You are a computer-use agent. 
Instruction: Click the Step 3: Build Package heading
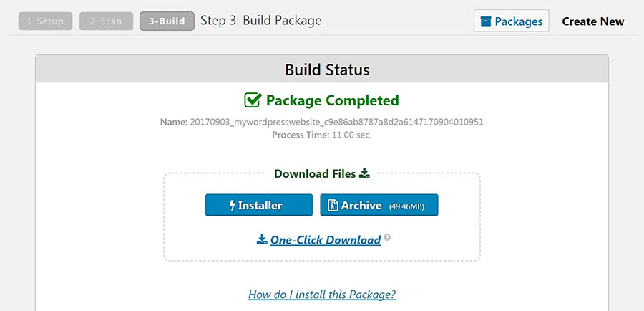click(x=260, y=21)
